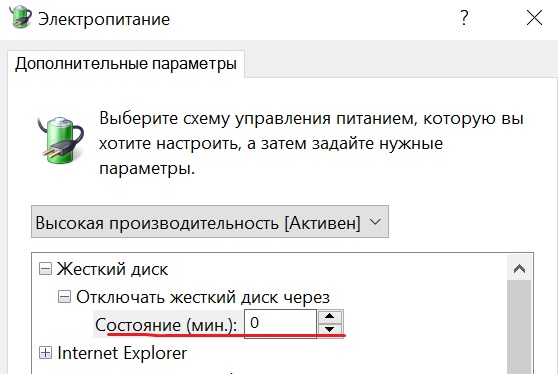Collapse the Жесткий диск tree node
Viewport: 558px width, 374px height.
click(45, 269)
